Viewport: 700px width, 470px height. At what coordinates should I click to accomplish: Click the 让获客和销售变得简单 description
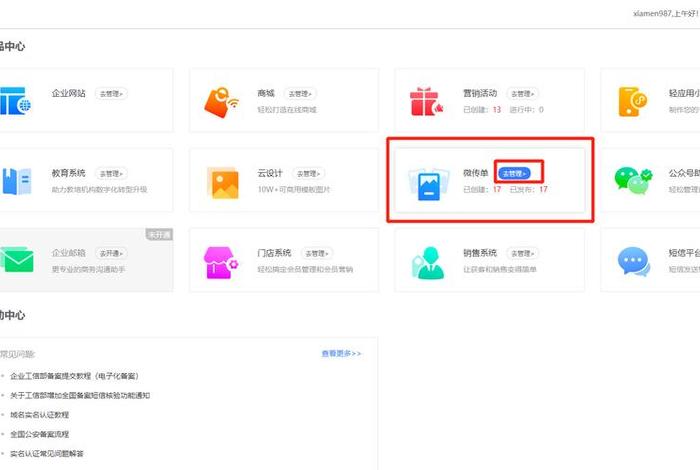(x=500, y=270)
